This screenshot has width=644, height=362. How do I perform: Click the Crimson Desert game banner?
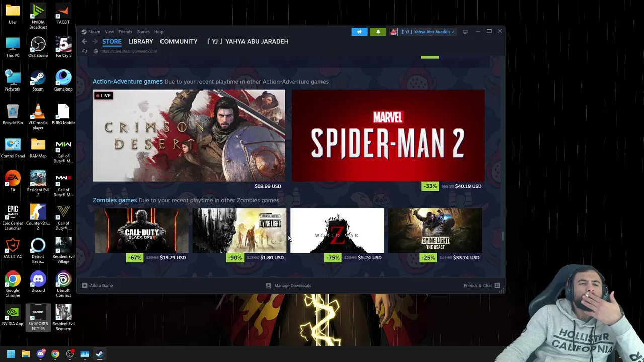[189, 136]
